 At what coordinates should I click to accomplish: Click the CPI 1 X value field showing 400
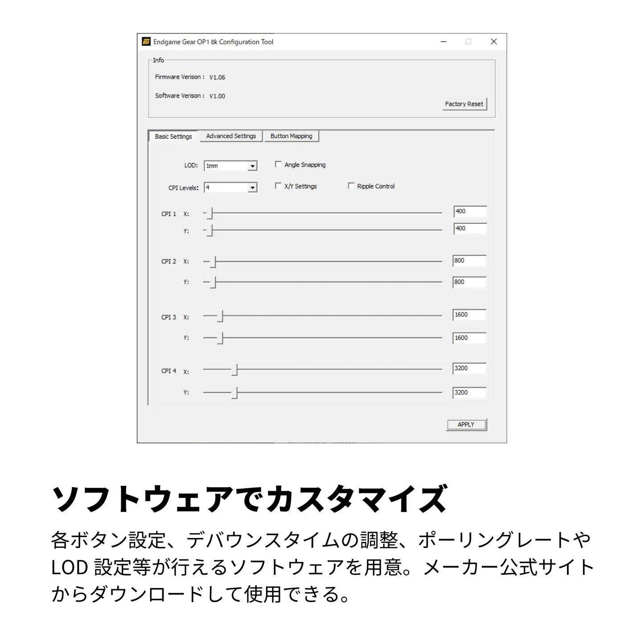coord(470,211)
